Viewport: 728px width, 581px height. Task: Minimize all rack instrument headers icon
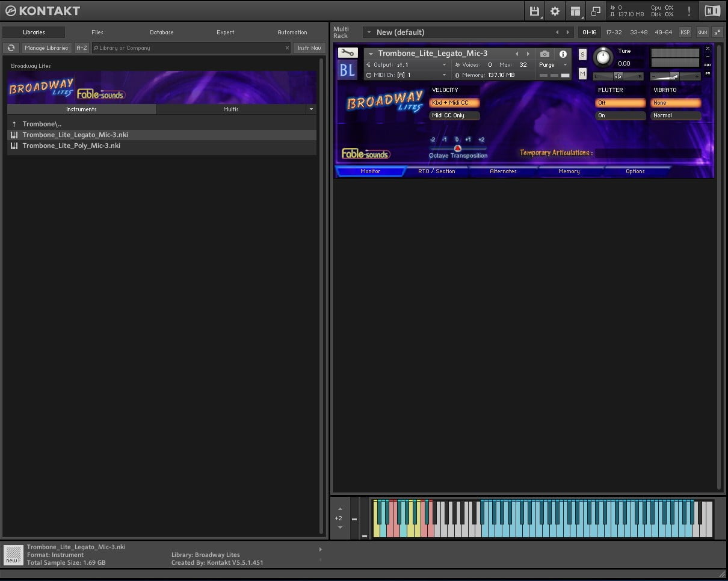(x=718, y=32)
